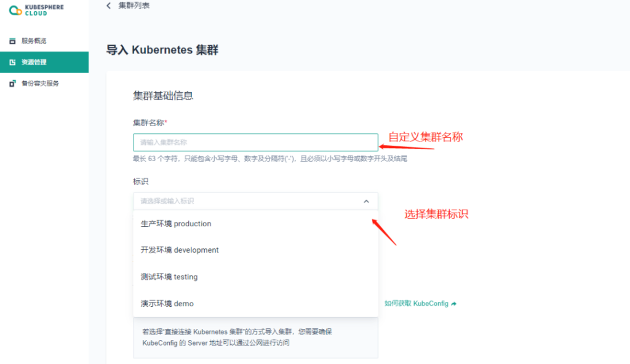Image resolution: width=630 pixels, height=364 pixels.
Task: Click the share arrow icon after KubeConfig
Action: tap(453, 304)
